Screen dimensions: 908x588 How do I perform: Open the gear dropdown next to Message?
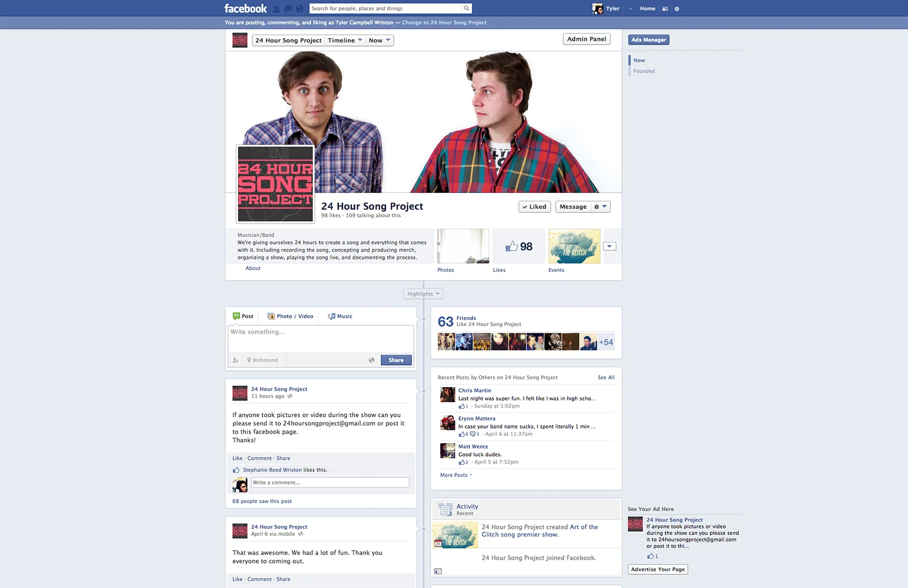tap(600, 207)
